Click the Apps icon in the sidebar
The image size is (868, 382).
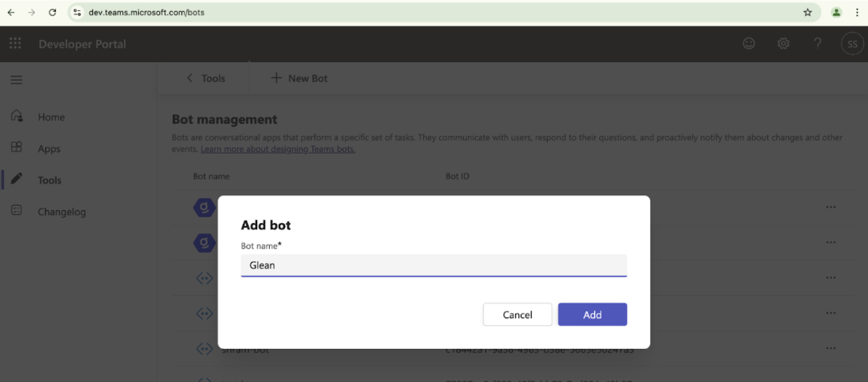[x=17, y=147]
